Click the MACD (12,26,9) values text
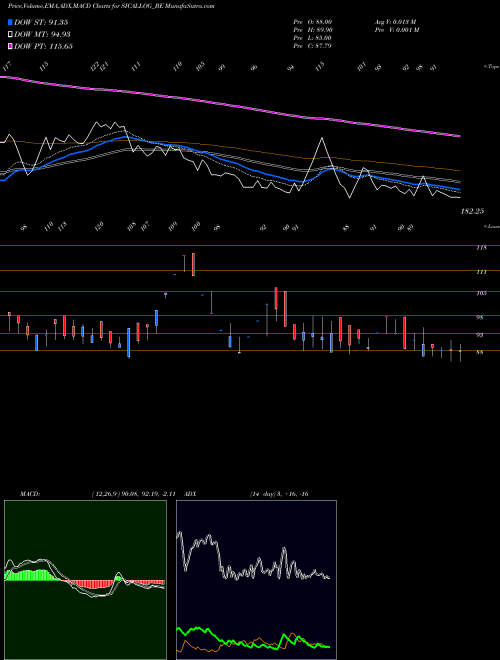 (x=133, y=494)
